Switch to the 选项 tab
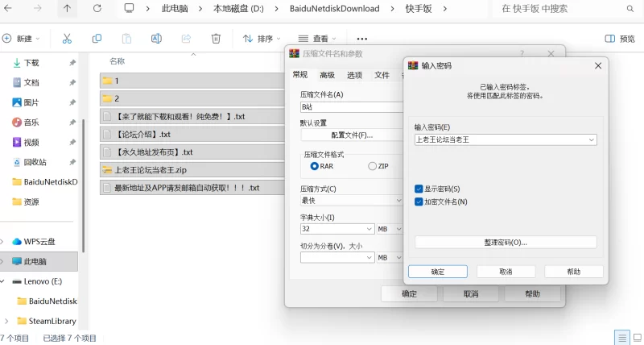Screen dimensions: 644x345 pos(354,75)
